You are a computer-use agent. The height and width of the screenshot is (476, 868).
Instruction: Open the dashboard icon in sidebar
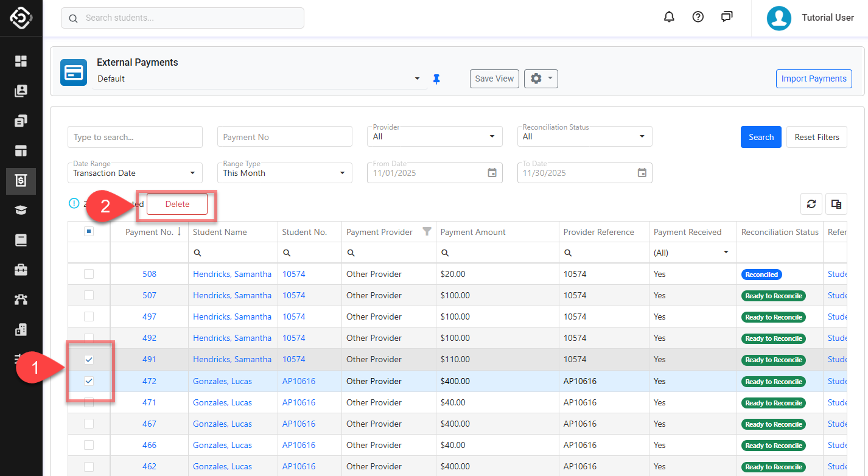21,61
